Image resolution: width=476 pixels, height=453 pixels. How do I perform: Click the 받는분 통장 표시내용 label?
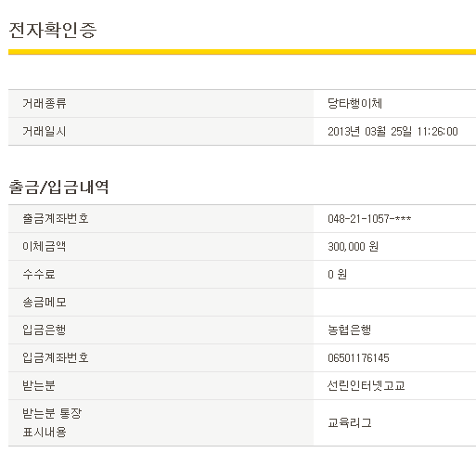(52, 422)
